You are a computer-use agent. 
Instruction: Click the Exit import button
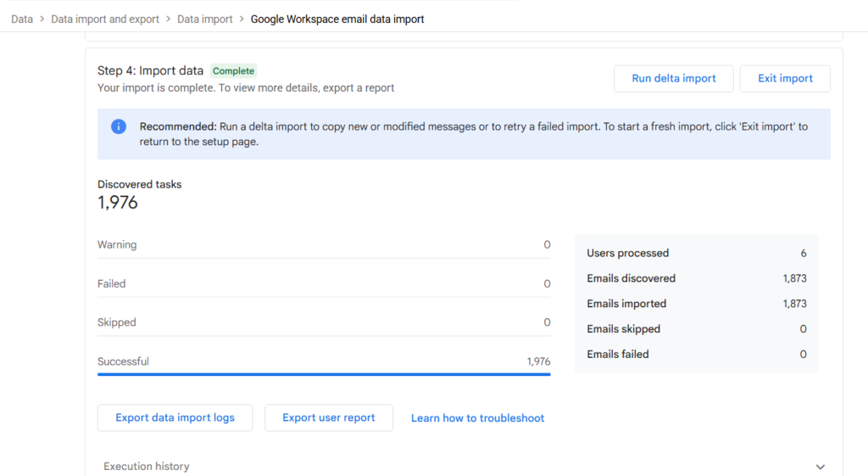point(785,79)
